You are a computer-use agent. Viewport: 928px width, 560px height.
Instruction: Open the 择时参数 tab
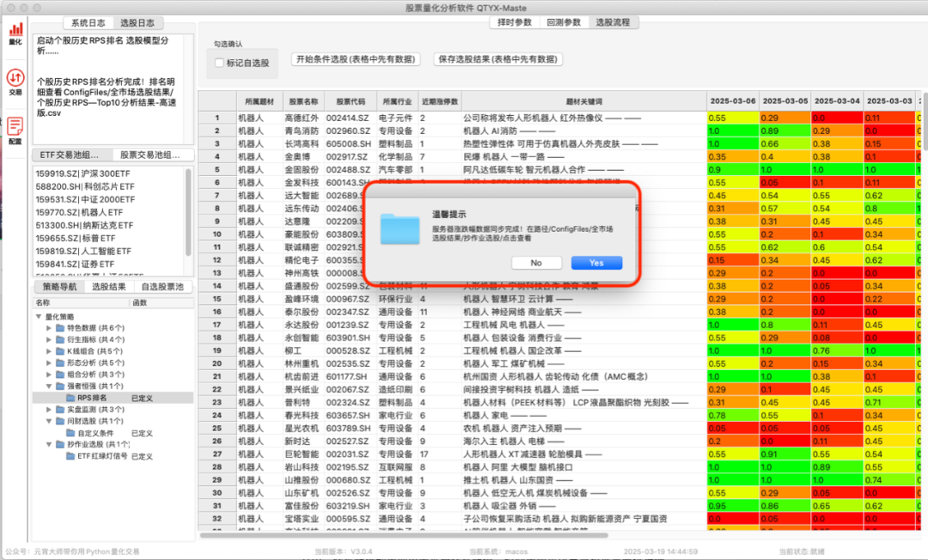[515, 21]
